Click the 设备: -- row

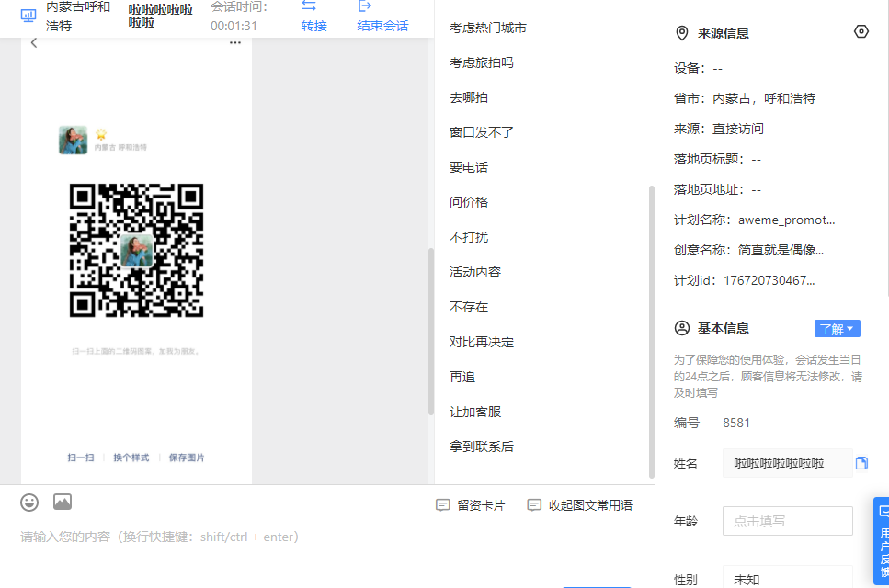tap(698, 69)
